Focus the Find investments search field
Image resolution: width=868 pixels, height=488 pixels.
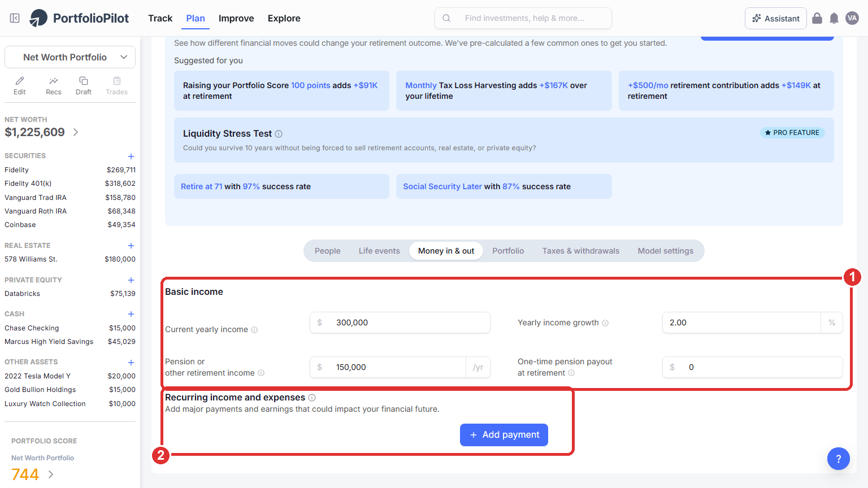pos(523,18)
